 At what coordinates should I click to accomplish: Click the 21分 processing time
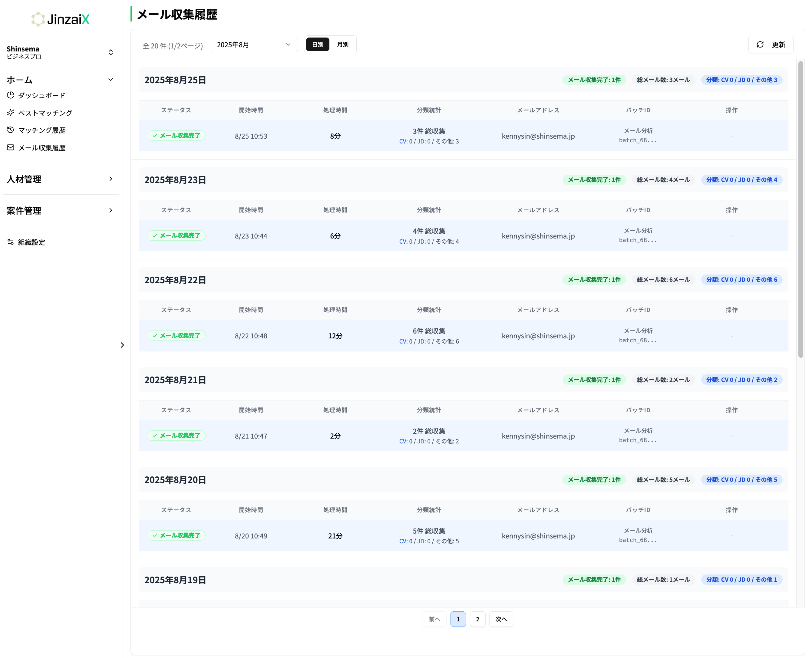click(x=335, y=536)
